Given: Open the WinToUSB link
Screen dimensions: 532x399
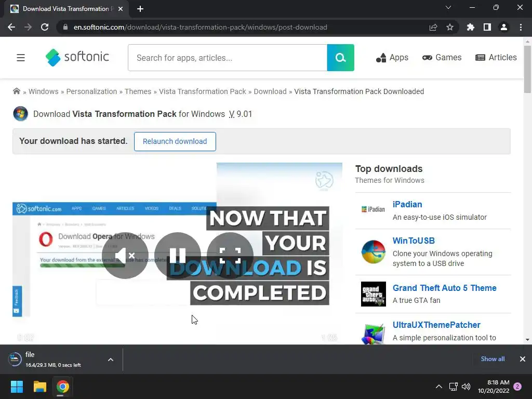Looking at the screenshot, I should pos(414,241).
